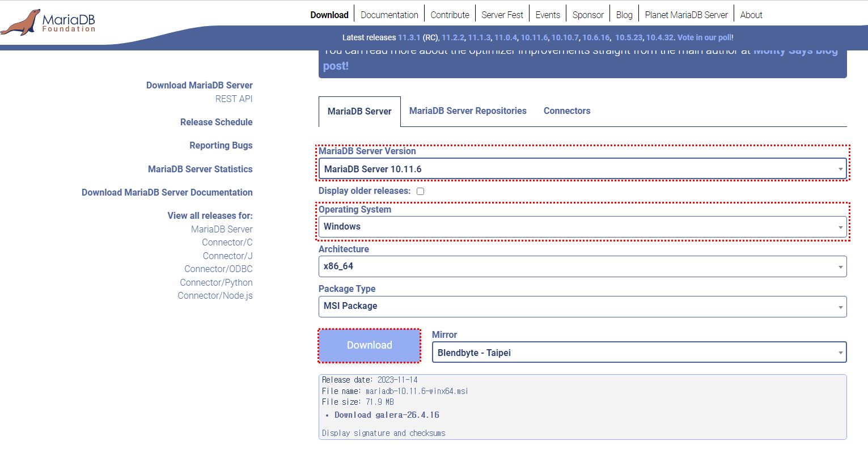Click the 10.10.7 release link
The image size is (868, 462).
tap(565, 37)
